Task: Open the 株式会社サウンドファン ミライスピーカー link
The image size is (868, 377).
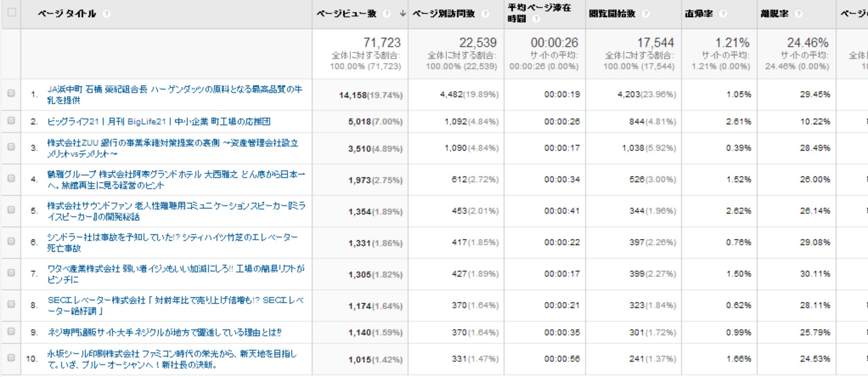Action: point(177,210)
